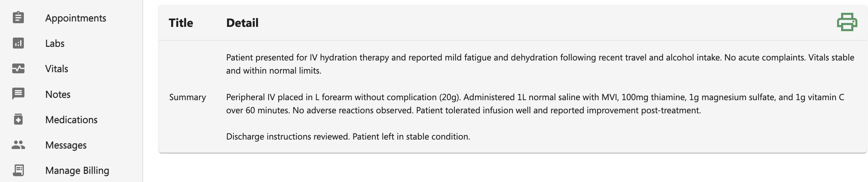
Task: Go to Appointments in the sidebar
Action: (x=76, y=18)
